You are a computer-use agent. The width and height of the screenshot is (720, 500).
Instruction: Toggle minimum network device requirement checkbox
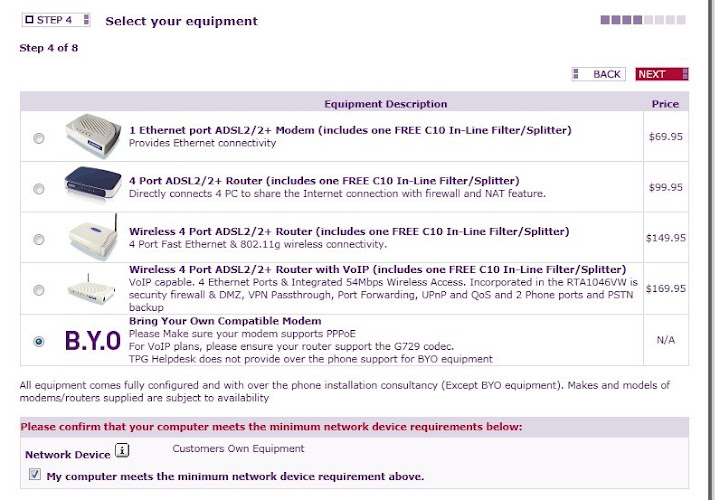pos(36,475)
